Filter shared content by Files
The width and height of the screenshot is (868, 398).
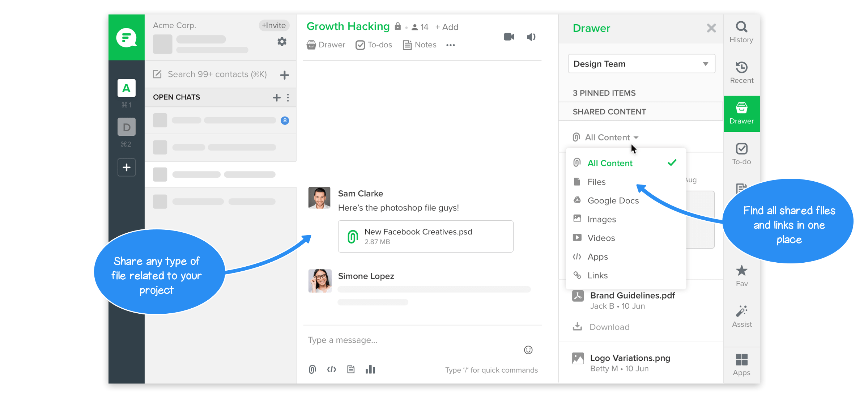[x=626, y=182]
